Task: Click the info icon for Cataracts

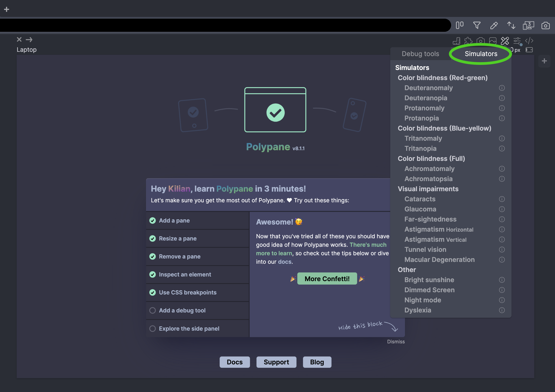Action: 502,199
